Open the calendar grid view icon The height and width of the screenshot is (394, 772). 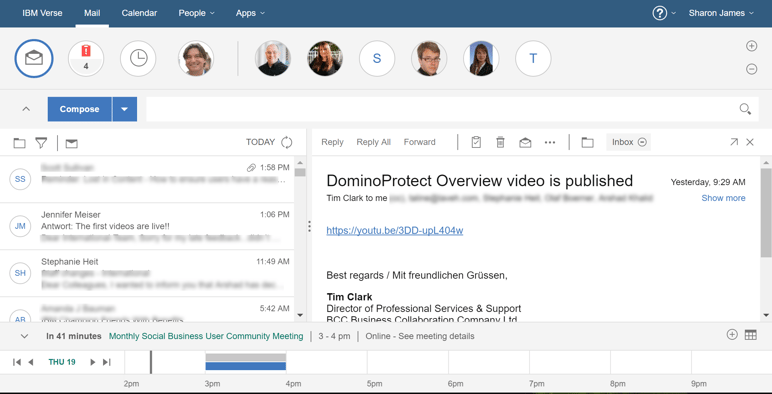coord(751,335)
